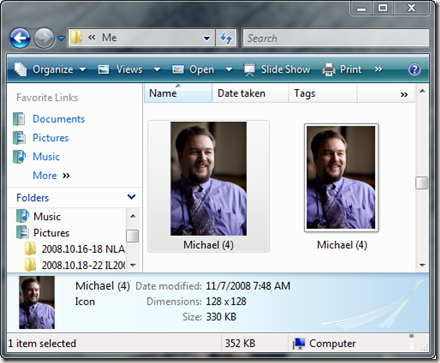Click the Open picture icon on toolbar
The height and width of the screenshot is (363, 440).
178,69
